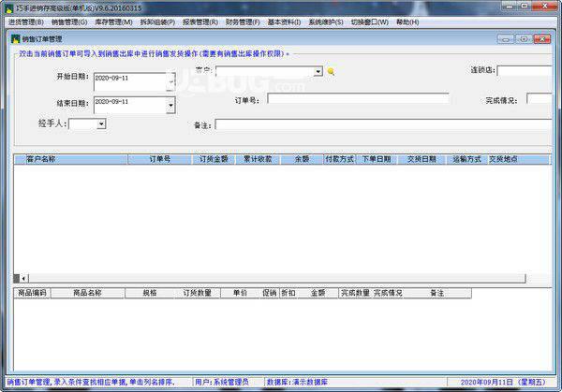Minimize the 销售订单管理 child window

pyautogui.click(x=506, y=38)
